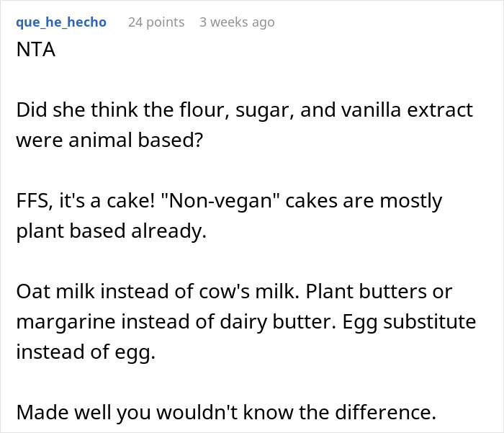504x433 pixels.
Task: Click the 3 weeks ago timestamp
Action: click(237, 22)
